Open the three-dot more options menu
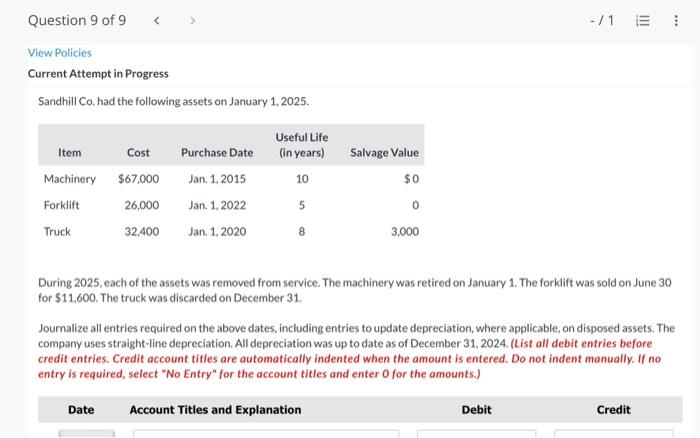Screen dimensions: 700x438 point(676,21)
